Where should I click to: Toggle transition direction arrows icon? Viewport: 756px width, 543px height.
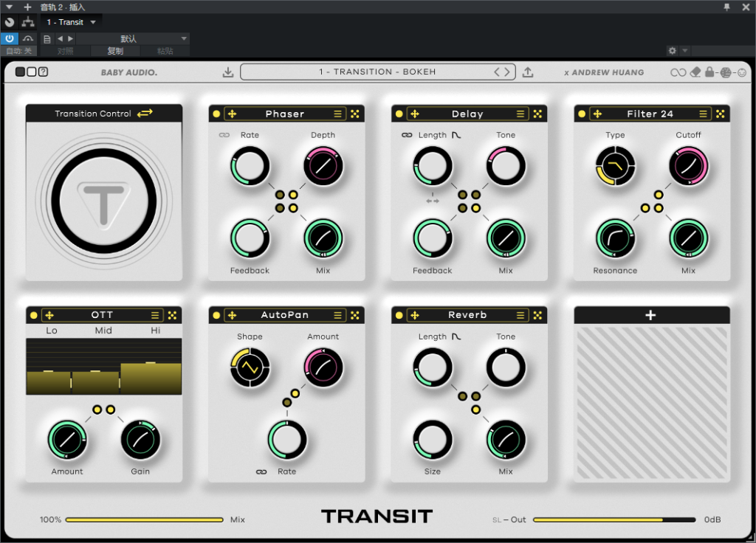[145, 113]
